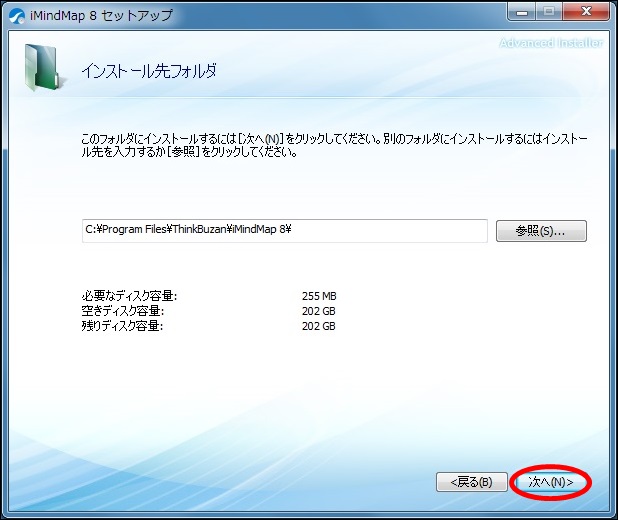Click the 空きディスク容量 label
The height and width of the screenshot is (520, 618).
pos(123,311)
